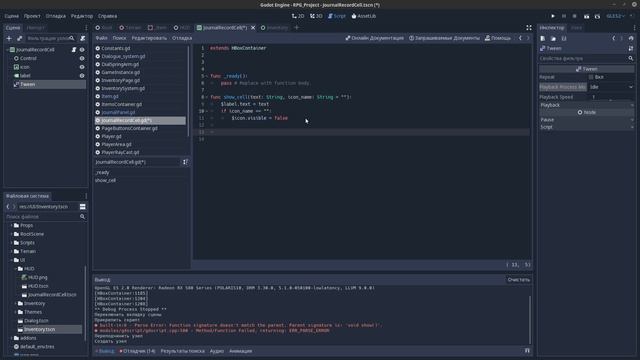Open Tween object properties menu icon
Screen dimensions: 640x360
631,49
